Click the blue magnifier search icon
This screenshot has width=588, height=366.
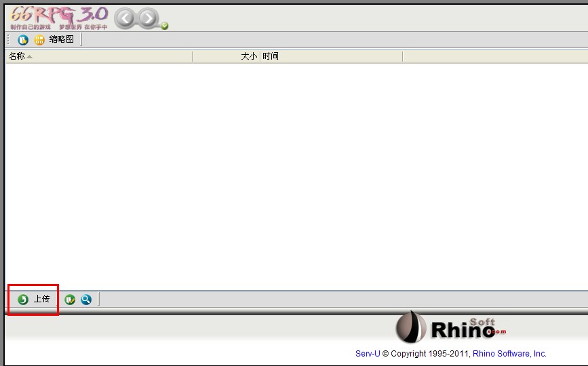pyautogui.click(x=86, y=300)
